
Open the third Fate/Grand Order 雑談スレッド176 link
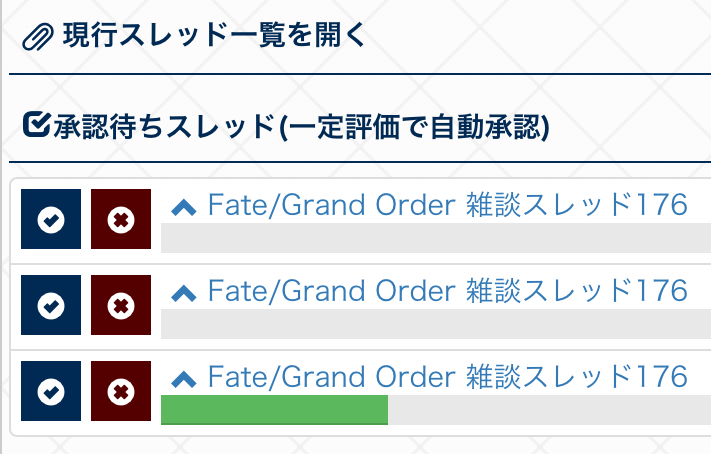[x=447, y=377]
